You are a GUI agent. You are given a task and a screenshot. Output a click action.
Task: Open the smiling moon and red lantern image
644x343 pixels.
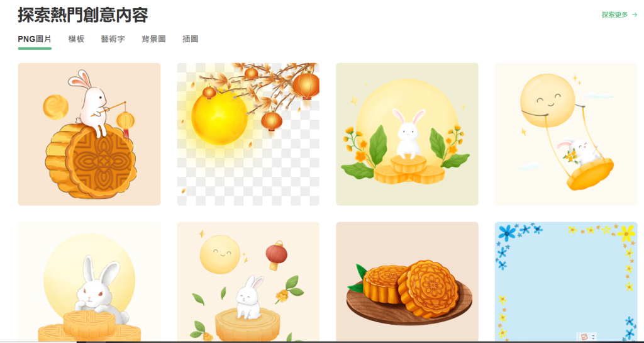[248, 281]
